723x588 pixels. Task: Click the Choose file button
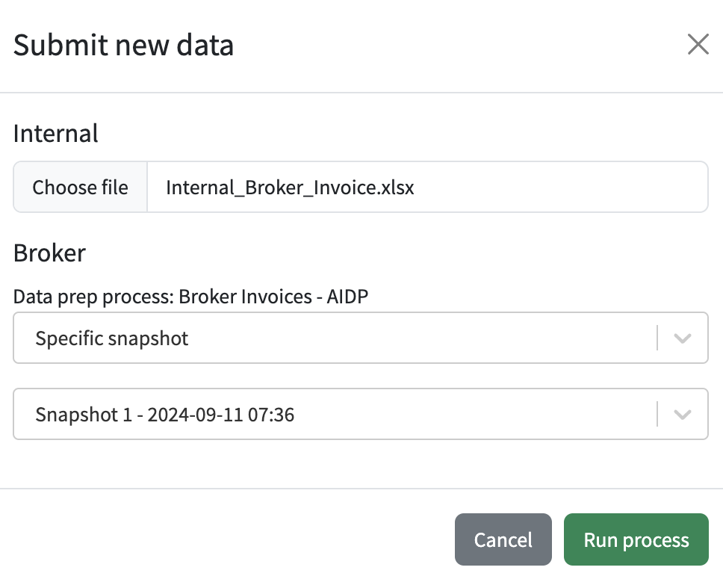point(80,188)
